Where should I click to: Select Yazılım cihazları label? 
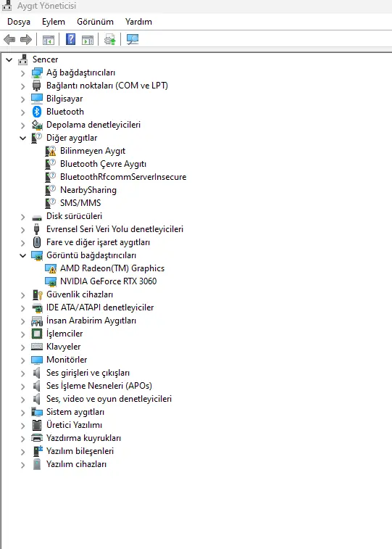(76, 464)
